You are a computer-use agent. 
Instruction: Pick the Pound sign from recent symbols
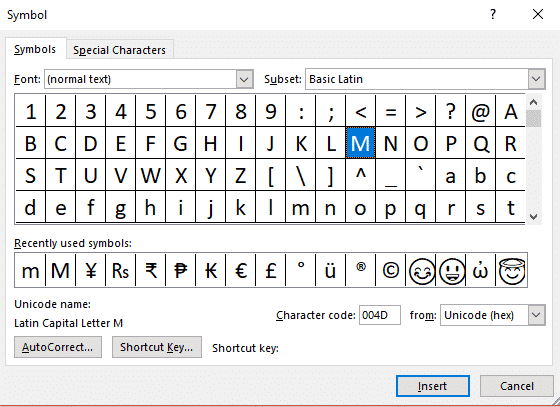click(x=271, y=270)
